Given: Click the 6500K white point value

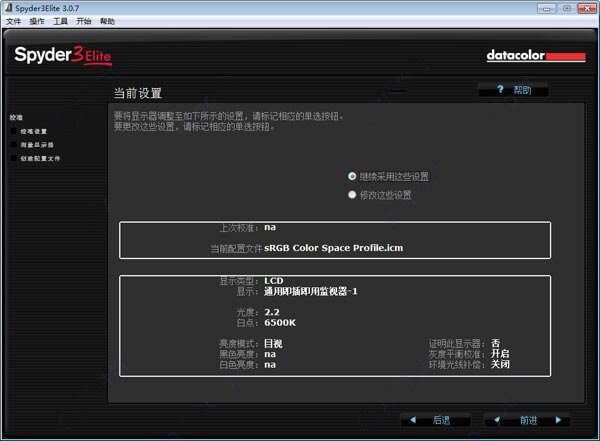Looking at the screenshot, I should pos(280,323).
